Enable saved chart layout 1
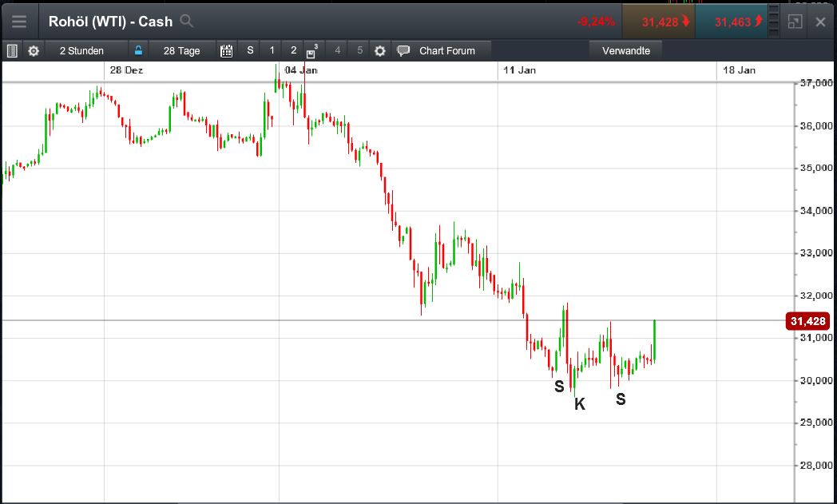 pos(272,50)
